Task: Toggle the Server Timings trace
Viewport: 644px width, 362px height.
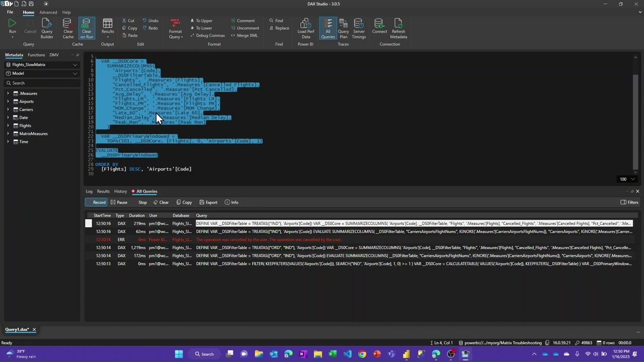Action: coord(359,29)
